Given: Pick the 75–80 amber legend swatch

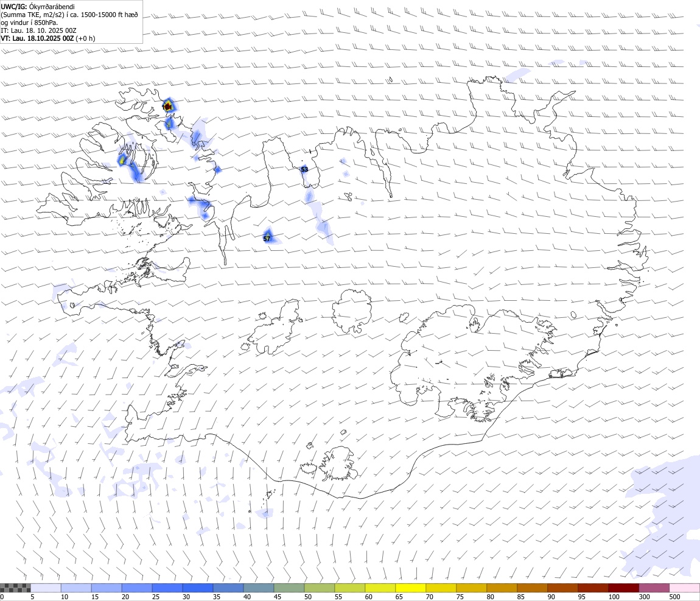Looking at the screenshot, I should pos(471,588).
